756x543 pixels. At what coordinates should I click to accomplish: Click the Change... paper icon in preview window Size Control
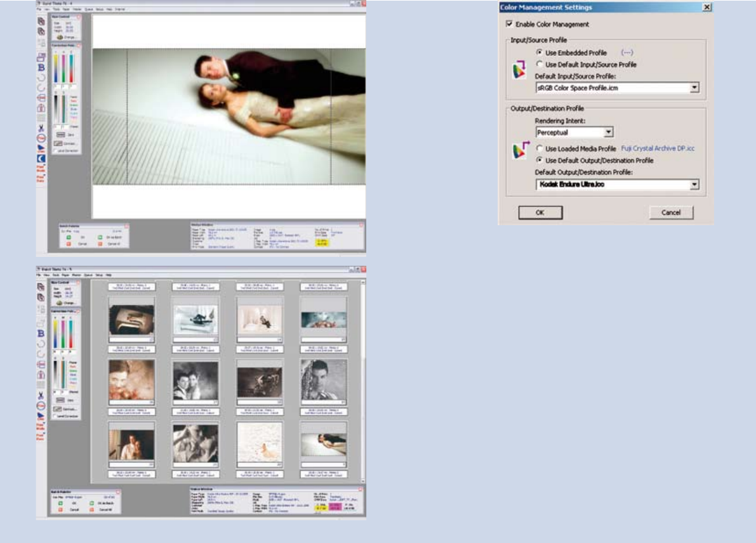pyautogui.click(x=60, y=37)
